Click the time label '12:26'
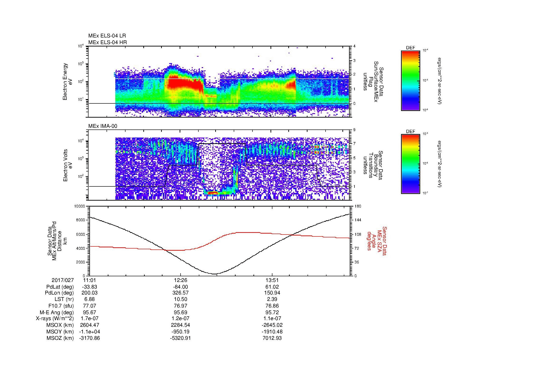555x392 pixels. coord(181,280)
